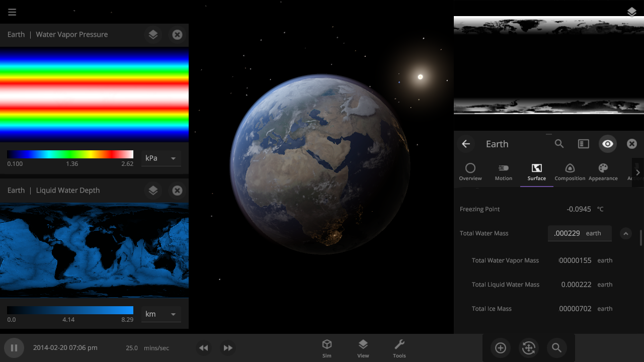Open the kPa unit dropdown
The width and height of the screenshot is (644, 362).
click(x=161, y=158)
